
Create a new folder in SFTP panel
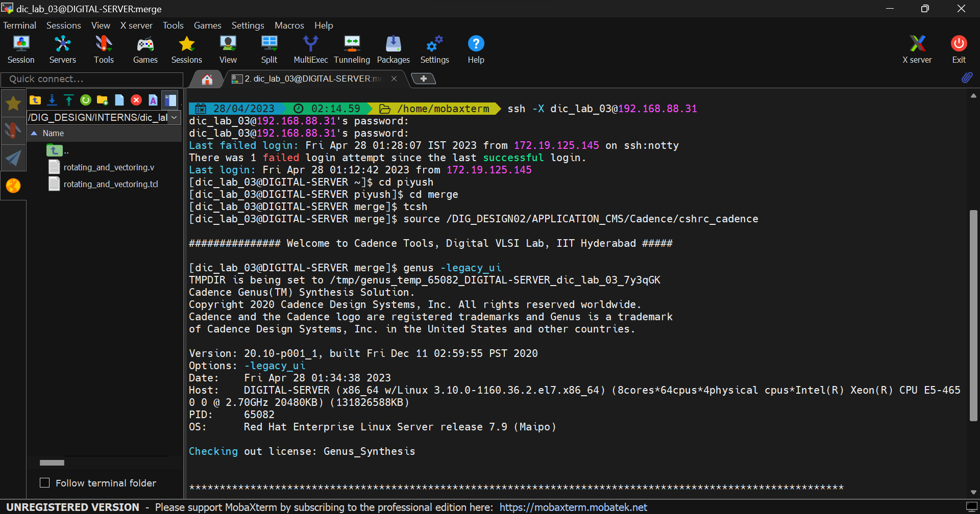pos(102,100)
